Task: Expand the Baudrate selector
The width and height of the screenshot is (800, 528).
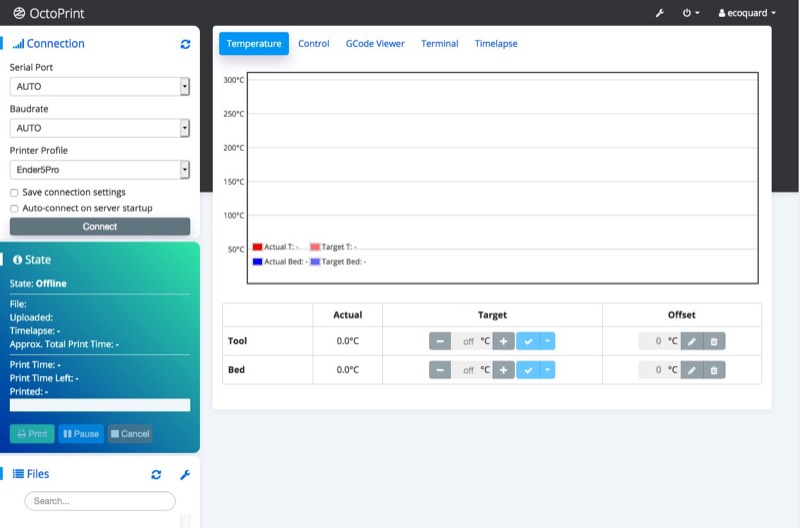Action: [x=99, y=128]
